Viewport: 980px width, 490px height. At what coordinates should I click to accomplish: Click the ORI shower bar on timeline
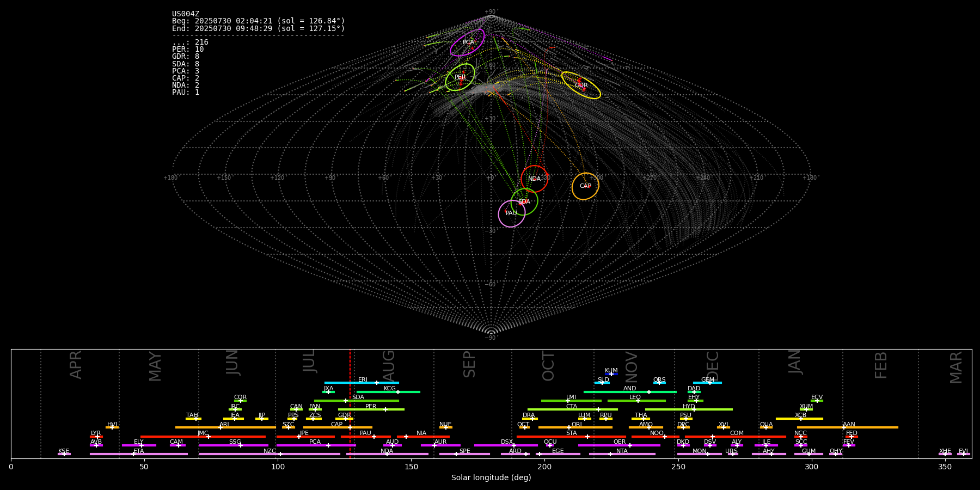coord(575,427)
